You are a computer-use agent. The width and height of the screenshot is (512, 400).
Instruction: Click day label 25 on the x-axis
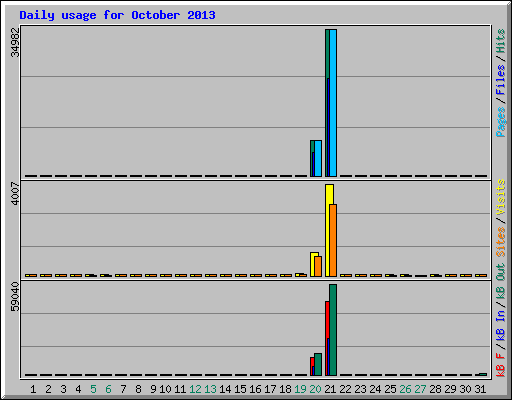click(390, 389)
